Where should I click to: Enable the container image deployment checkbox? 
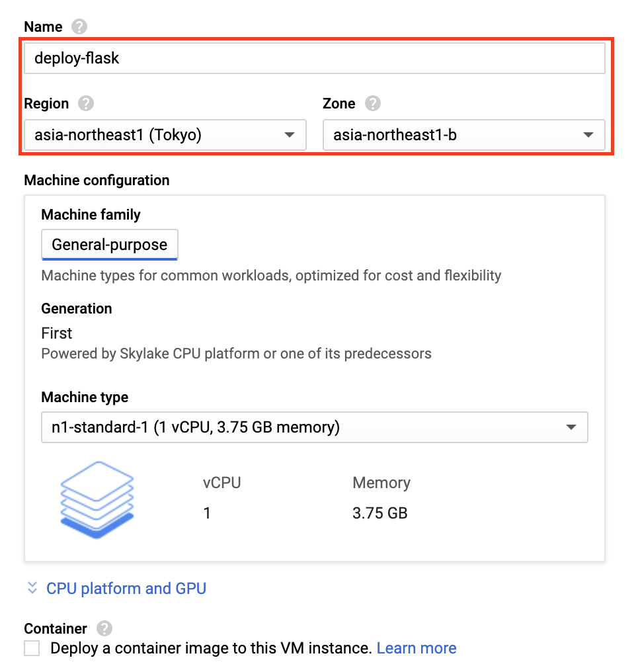pyautogui.click(x=32, y=648)
